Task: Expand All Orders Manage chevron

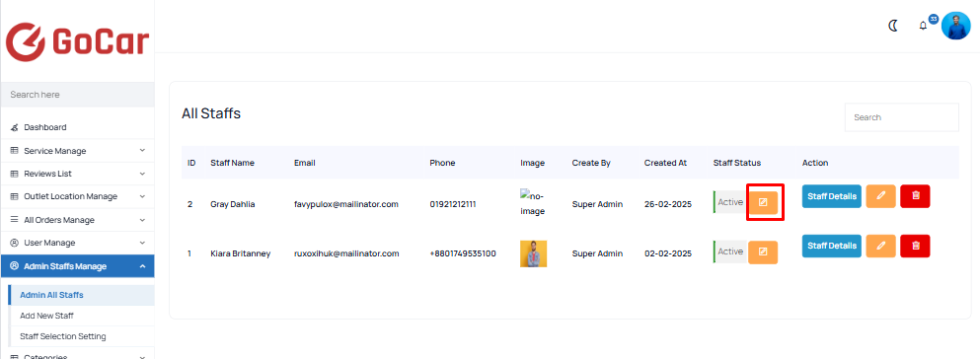Action: [x=142, y=220]
